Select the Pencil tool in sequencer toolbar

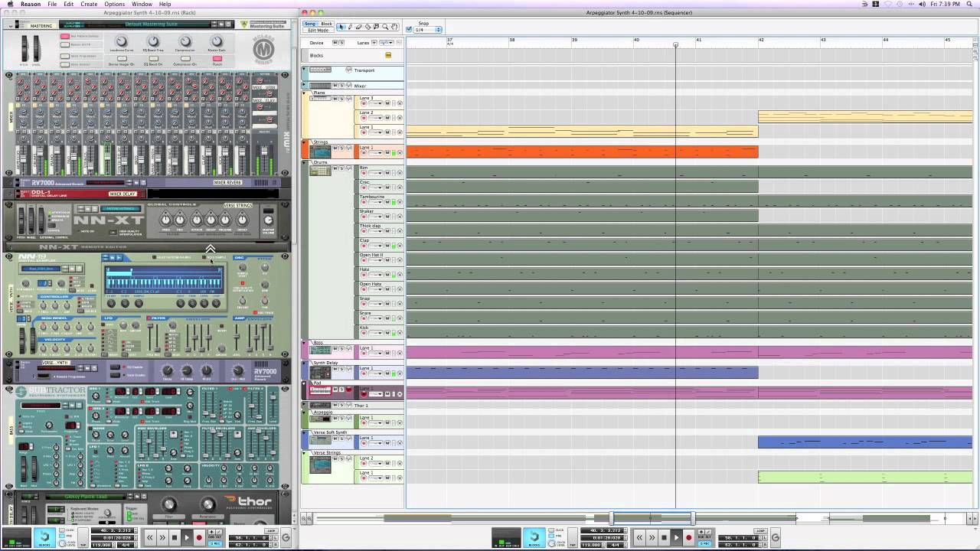coord(350,27)
